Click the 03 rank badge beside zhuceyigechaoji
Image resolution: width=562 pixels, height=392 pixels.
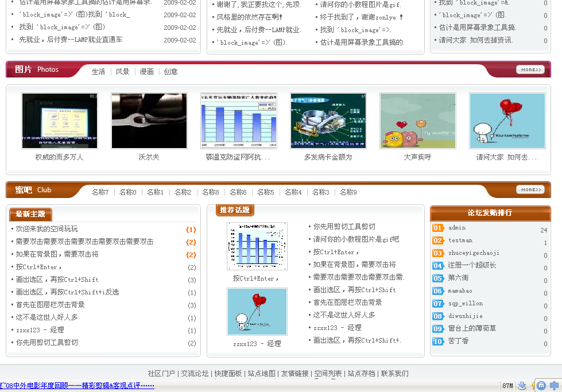(437, 253)
